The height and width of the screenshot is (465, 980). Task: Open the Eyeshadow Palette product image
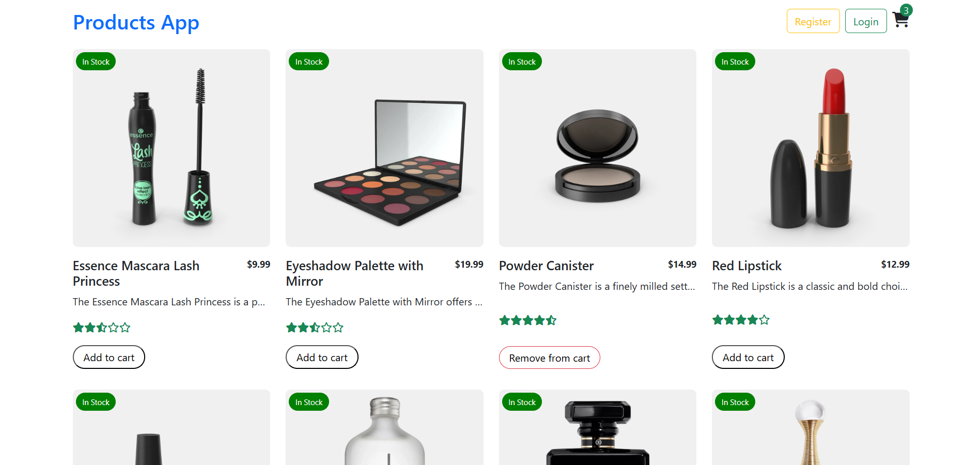pos(384,148)
